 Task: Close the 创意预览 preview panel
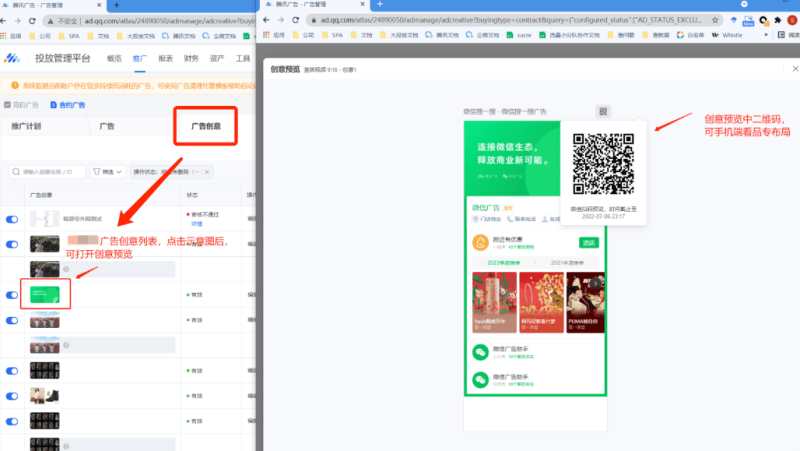point(795,69)
